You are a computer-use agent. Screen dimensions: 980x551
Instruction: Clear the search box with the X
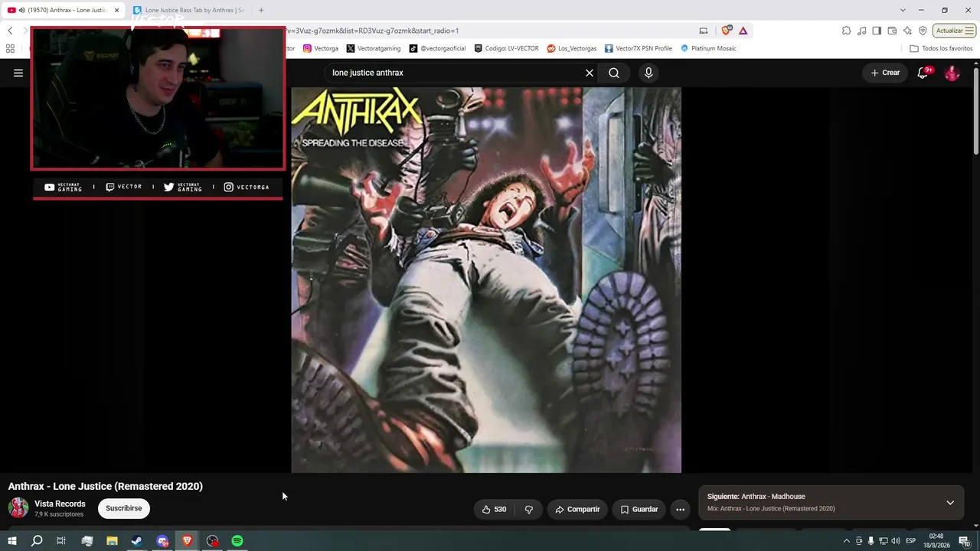coord(590,73)
